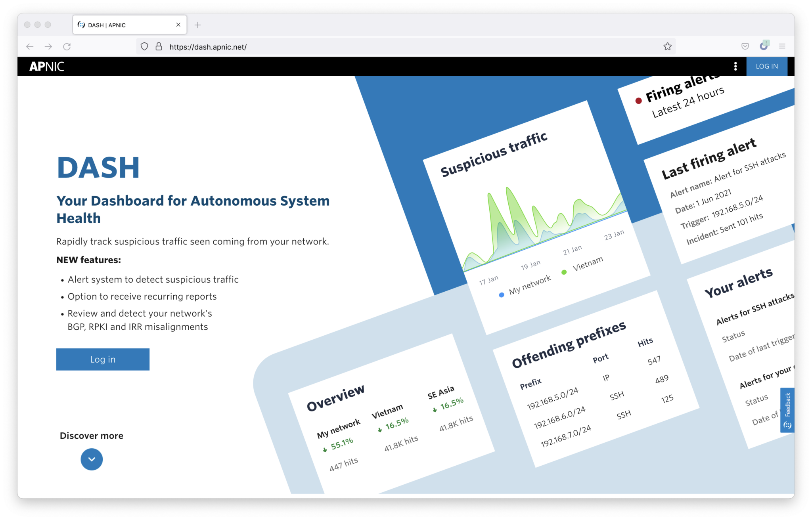Open the Feedback side tab
This screenshot has height=520, width=812.
787,410
